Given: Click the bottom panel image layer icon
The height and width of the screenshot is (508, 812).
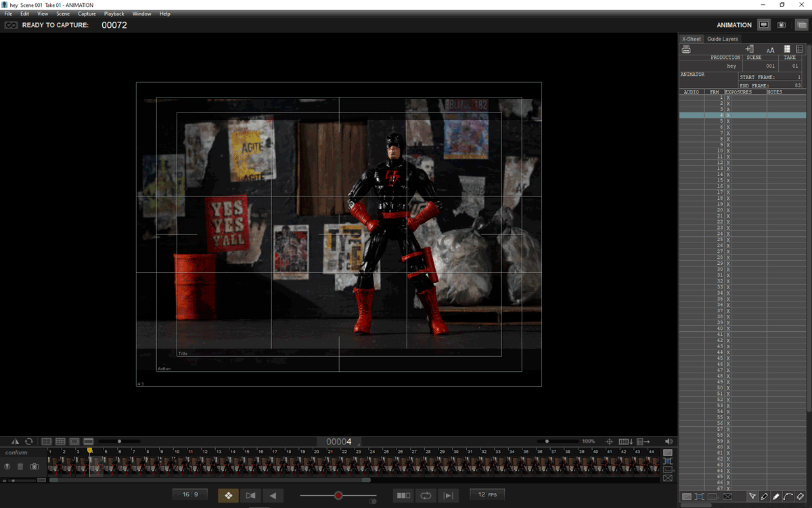Looking at the screenshot, I should 687,496.
